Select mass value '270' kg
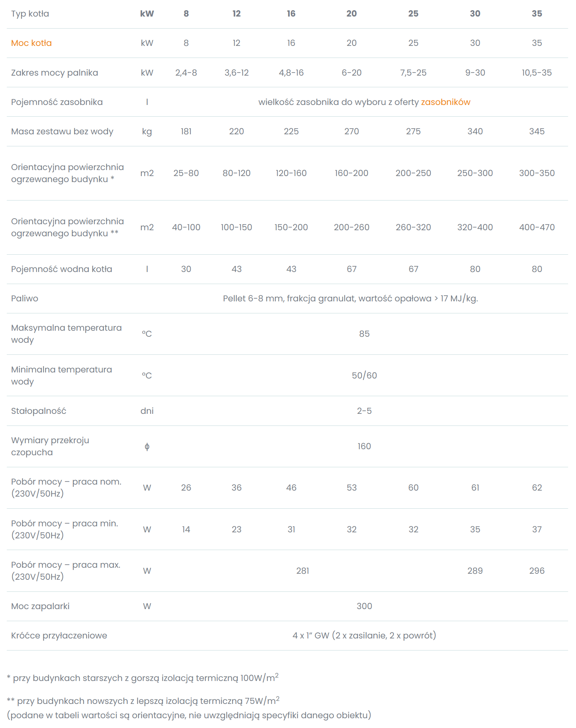The width and height of the screenshot is (576, 728). tap(351, 131)
